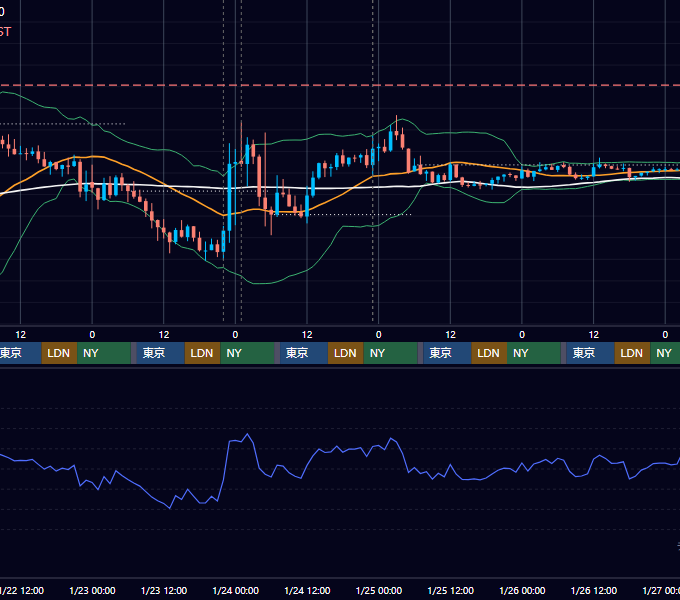The image size is (680, 600).
Task: Click the 1/23 00:00 date label
Action: coord(92,590)
